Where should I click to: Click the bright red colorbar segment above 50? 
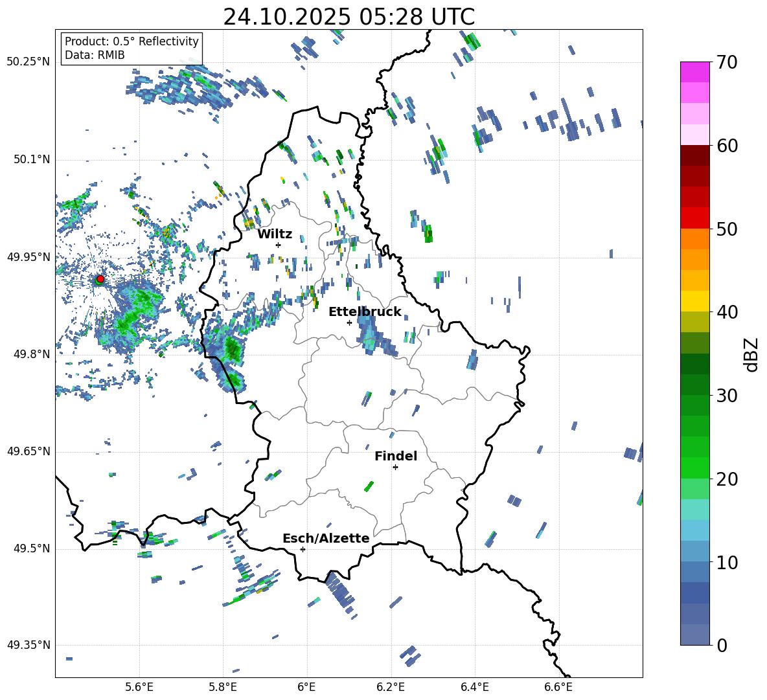(695, 218)
